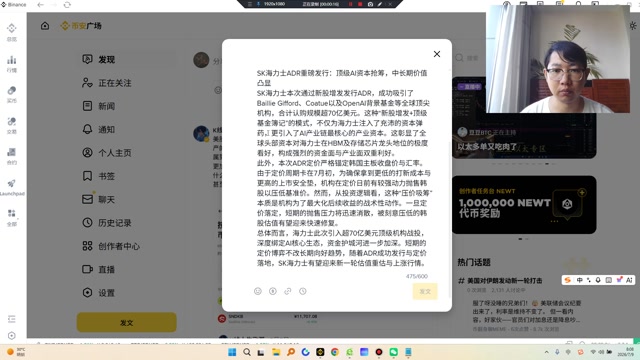This screenshot has width=640, height=360.
Task: Click the hexagon settings icon at rail bottom
Action: [11, 336]
